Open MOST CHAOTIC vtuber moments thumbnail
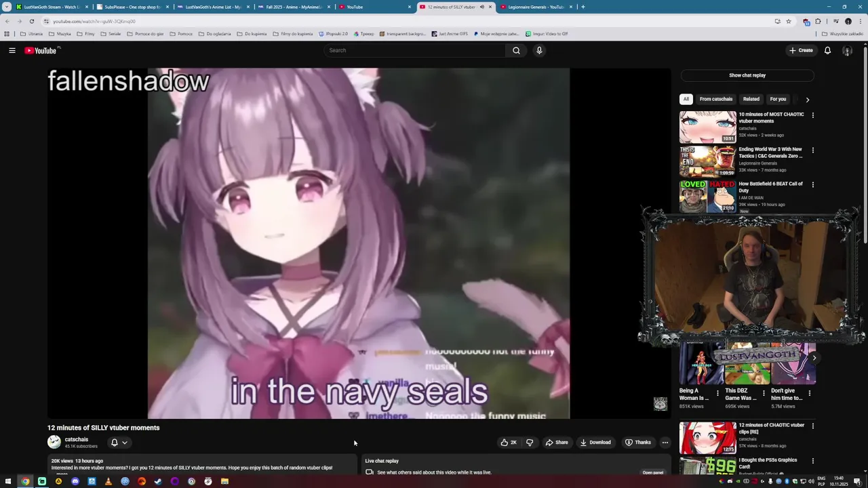868x488 pixels. coord(707,127)
